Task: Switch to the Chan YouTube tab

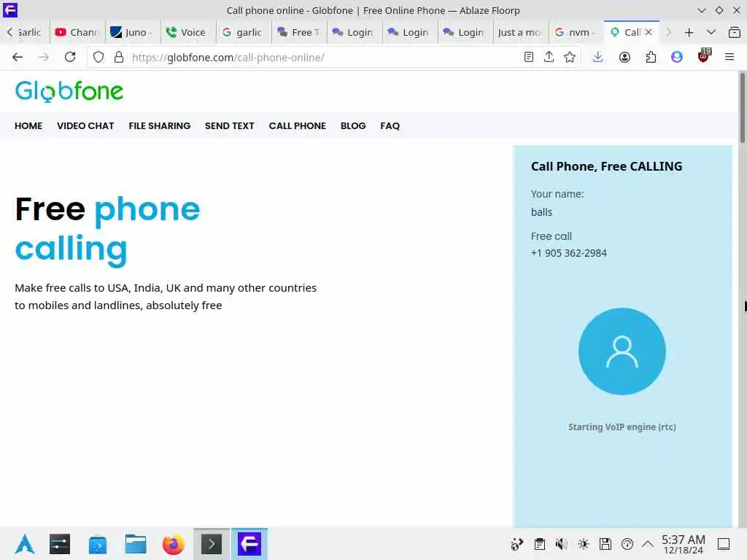Action: pos(77,32)
